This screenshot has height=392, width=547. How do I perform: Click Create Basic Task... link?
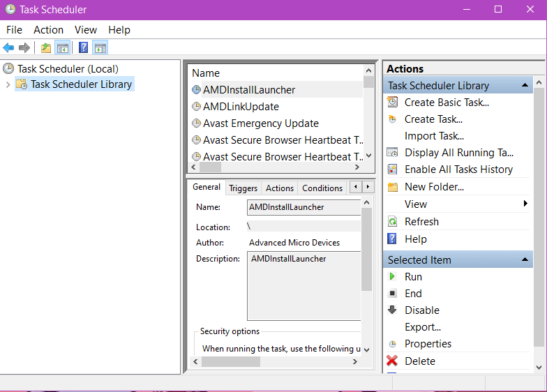(x=447, y=102)
